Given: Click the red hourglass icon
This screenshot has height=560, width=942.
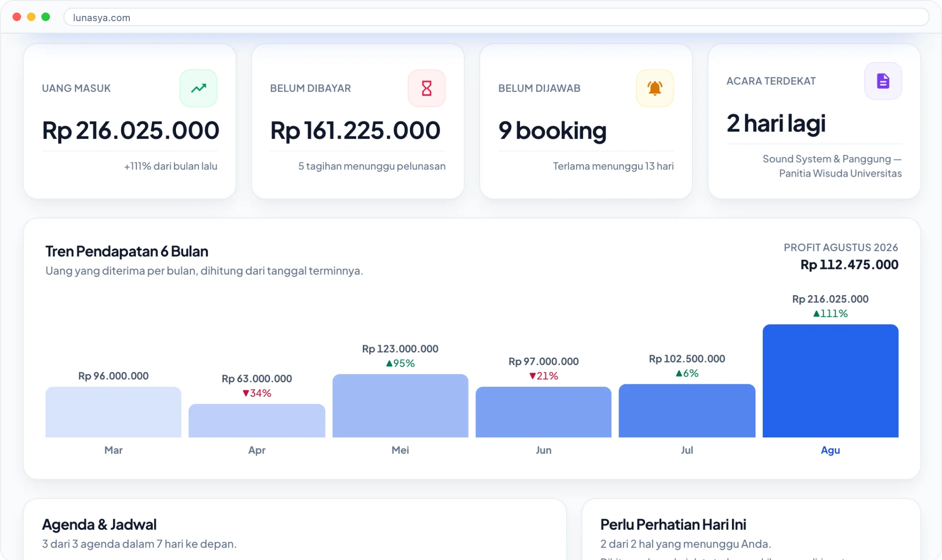Looking at the screenshot, I should coord(426,88).
